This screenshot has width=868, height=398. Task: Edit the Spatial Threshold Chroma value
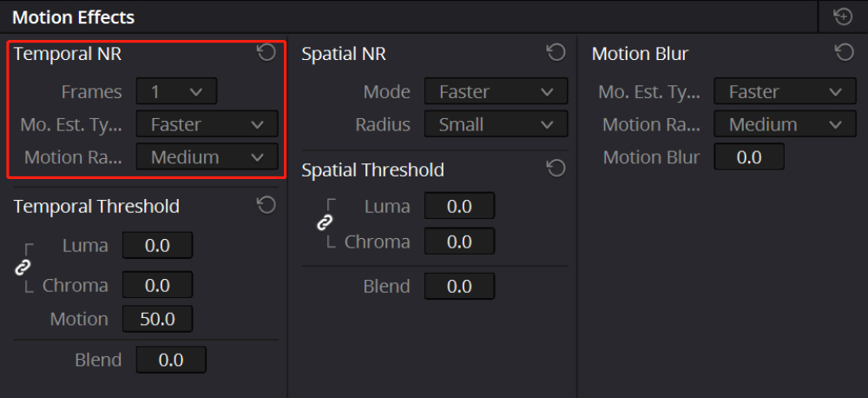tap(459, 242)
